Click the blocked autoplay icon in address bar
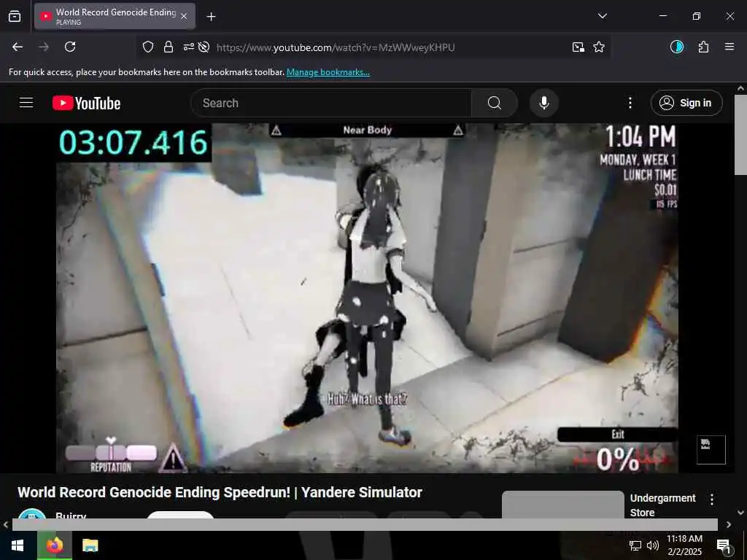This screenshot has height=560, width=747. (204, 47)
